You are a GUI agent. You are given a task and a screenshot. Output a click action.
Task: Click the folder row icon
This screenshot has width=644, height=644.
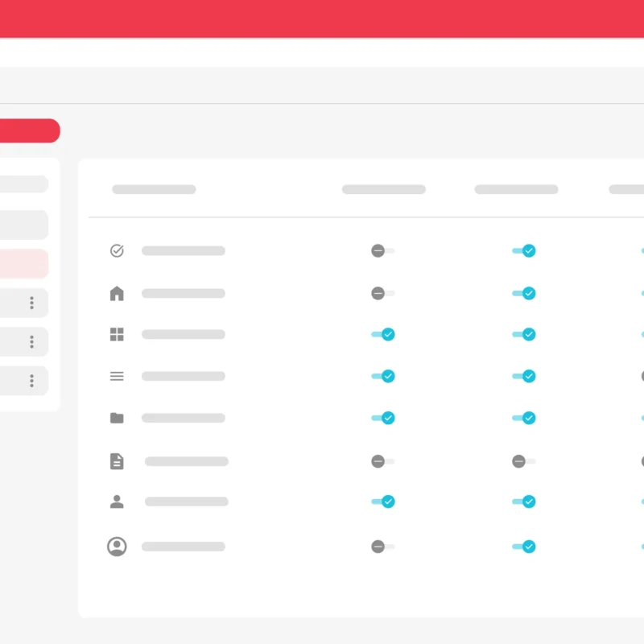coord(117,418)
